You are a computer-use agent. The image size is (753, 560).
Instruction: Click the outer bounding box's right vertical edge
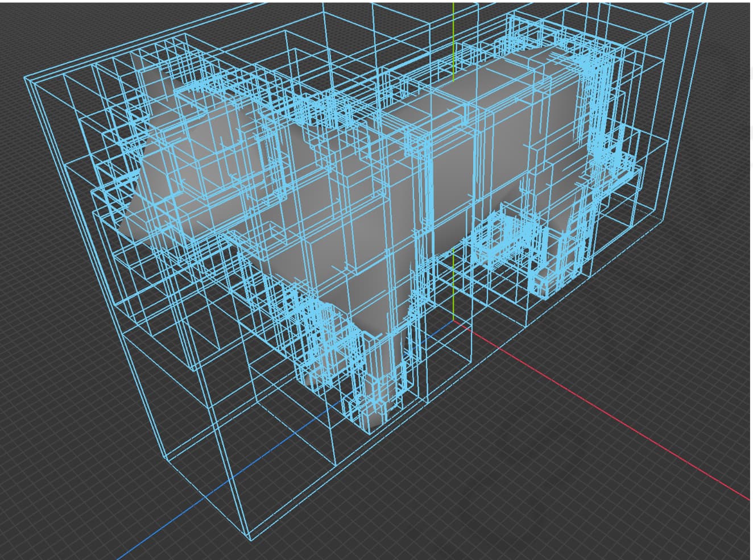point(686,114)
